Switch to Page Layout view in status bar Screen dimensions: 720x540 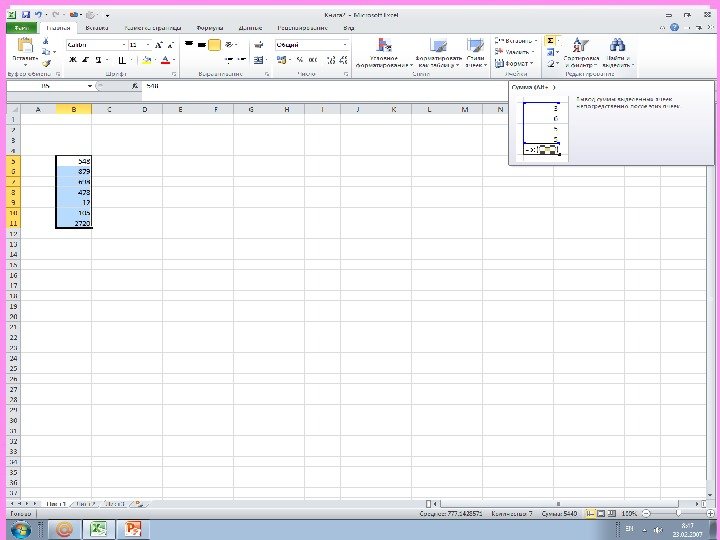601,513
